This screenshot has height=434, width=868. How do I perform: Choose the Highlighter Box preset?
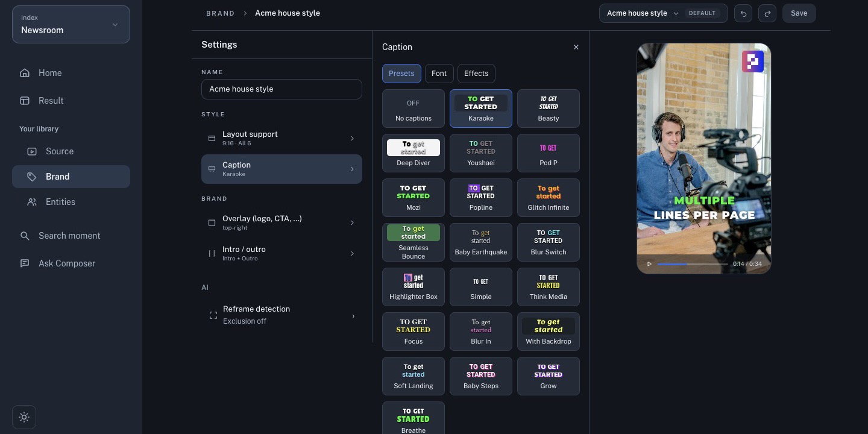click(414, 287)
